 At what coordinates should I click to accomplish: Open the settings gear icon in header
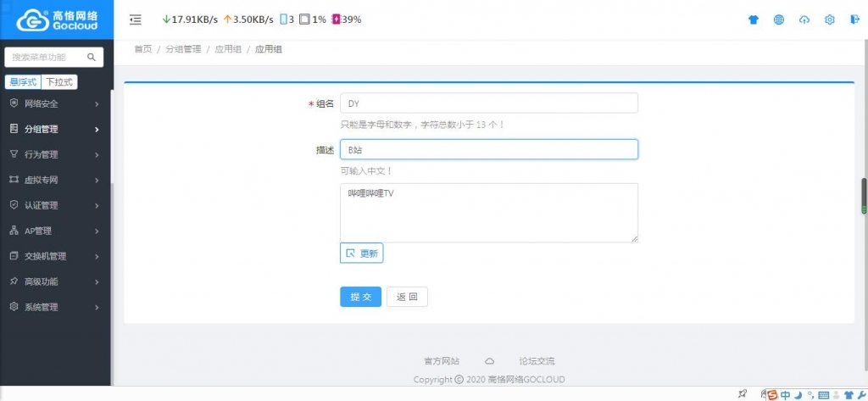[x=829, y=19]
